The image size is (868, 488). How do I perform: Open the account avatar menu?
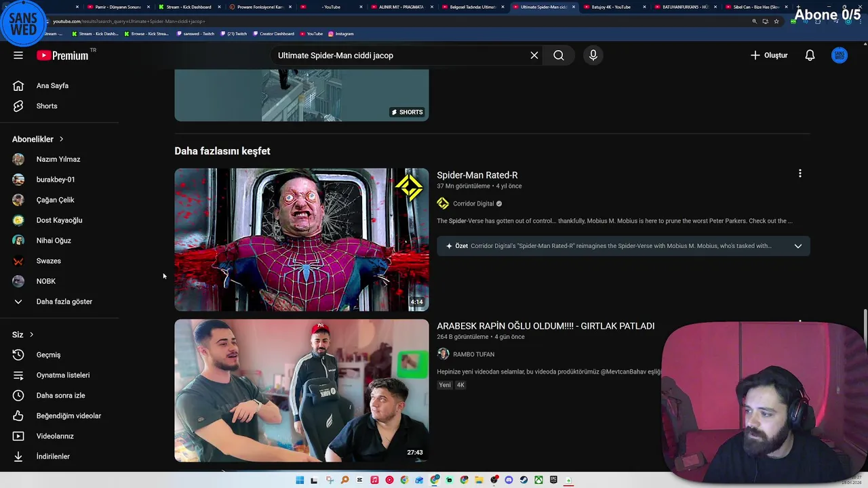[x=840, y=56]
